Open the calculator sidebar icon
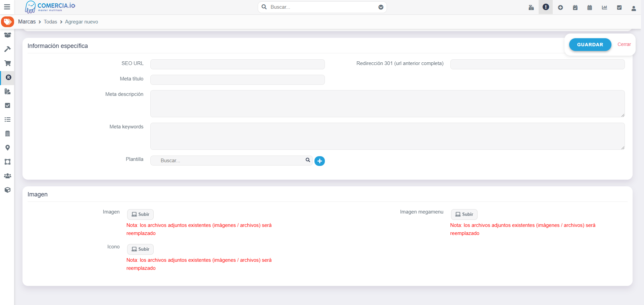 pyautogui.click(x=7, y=133)
